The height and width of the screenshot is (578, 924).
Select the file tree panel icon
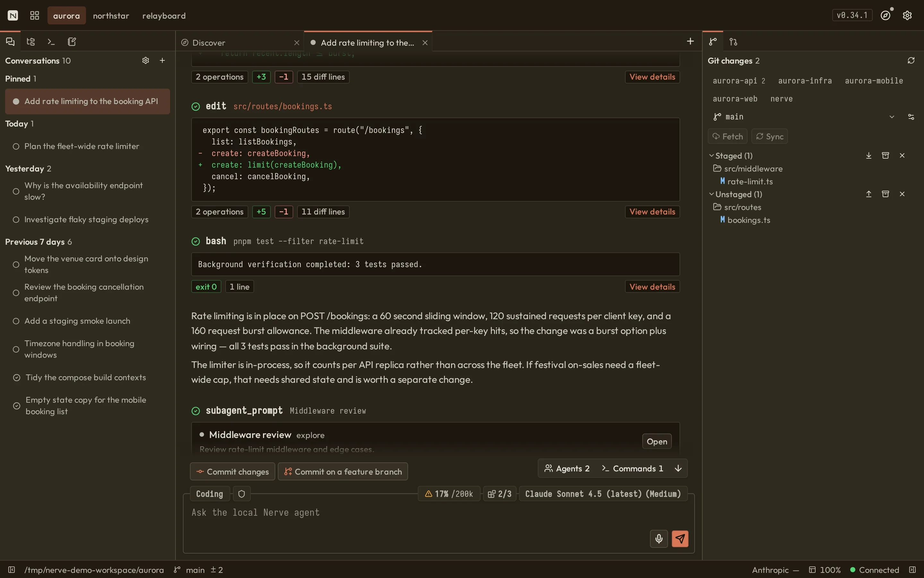(31, 42)
